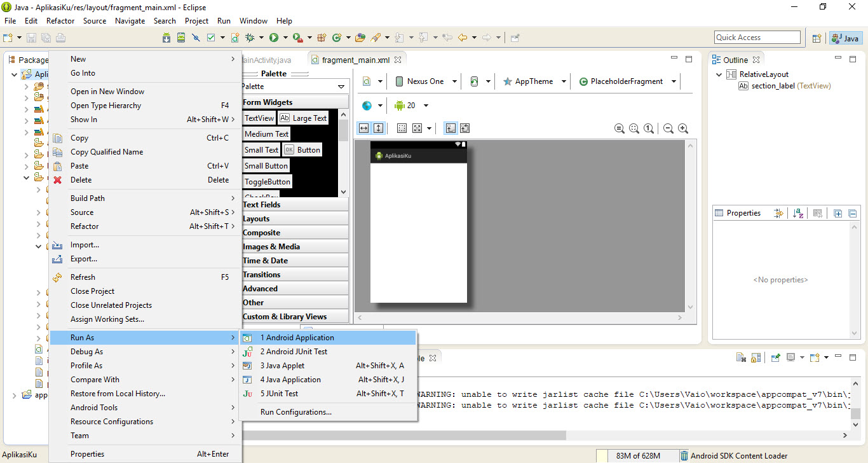Image resolution: width=868 pixels, height=463 pixels.
Task: Select '1 Android Application' in Run As submenu
Action: pos(297,338)
